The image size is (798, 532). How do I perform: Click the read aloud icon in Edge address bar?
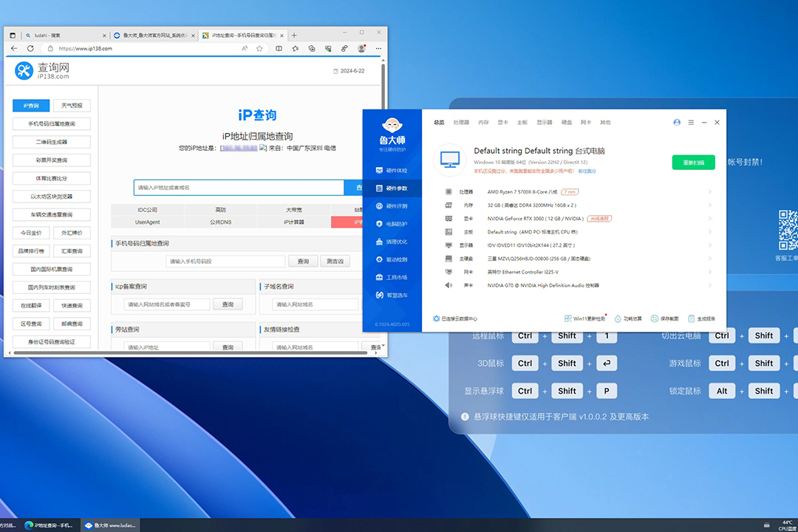(x=245, y=48)
